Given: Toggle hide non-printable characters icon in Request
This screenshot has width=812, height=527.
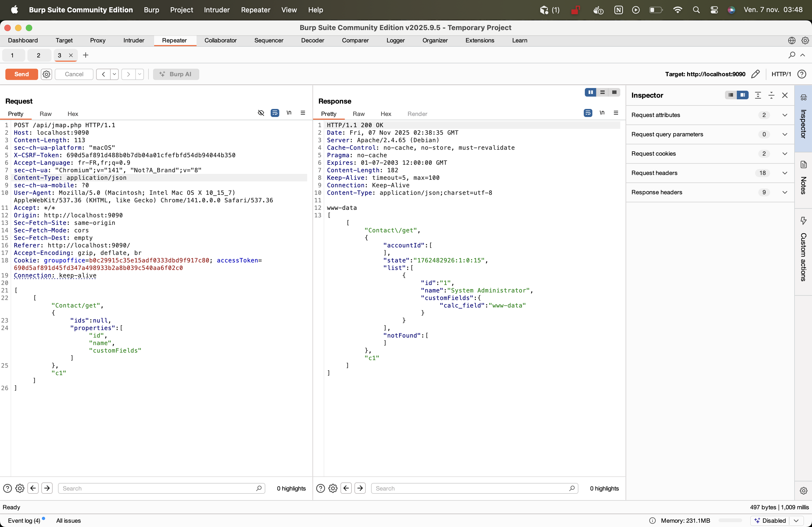Looking at the screenshot, I should (x=261, y=113).
